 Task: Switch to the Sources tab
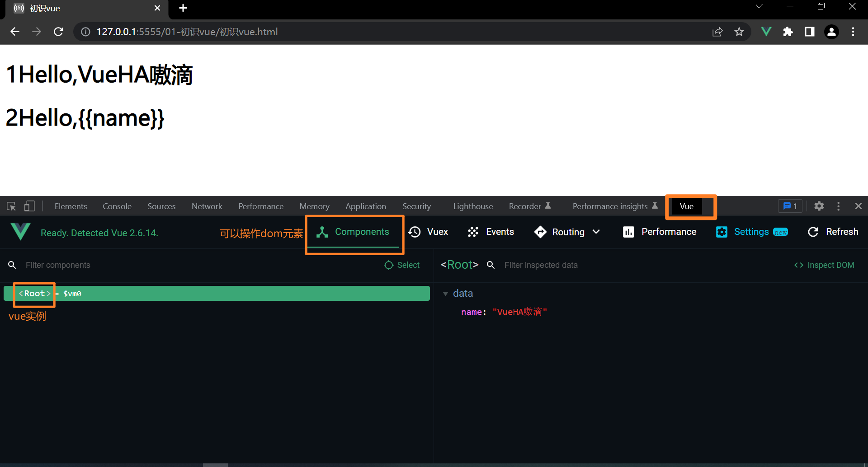161,206
